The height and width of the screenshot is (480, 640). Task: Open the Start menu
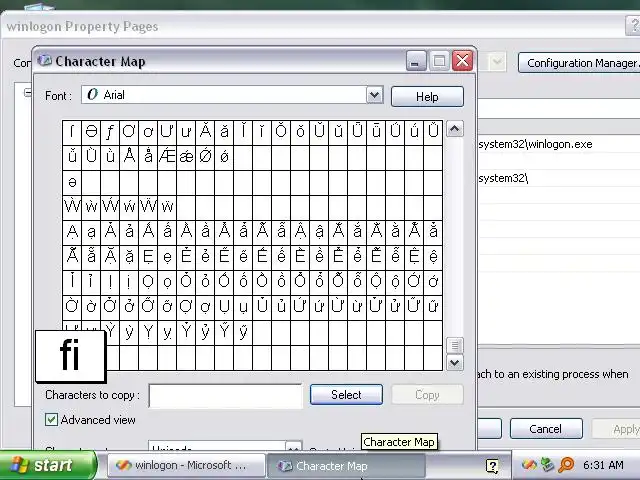point(48,465)
